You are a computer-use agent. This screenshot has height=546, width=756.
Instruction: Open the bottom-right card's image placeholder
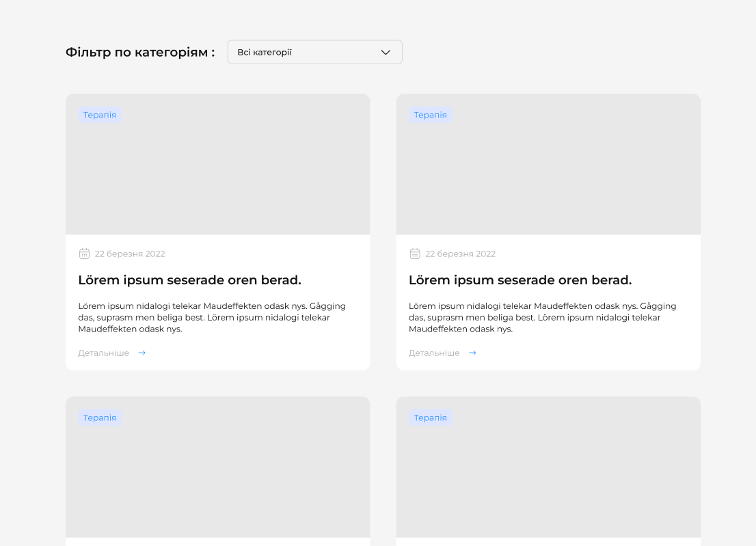click(x=548, y=467)
